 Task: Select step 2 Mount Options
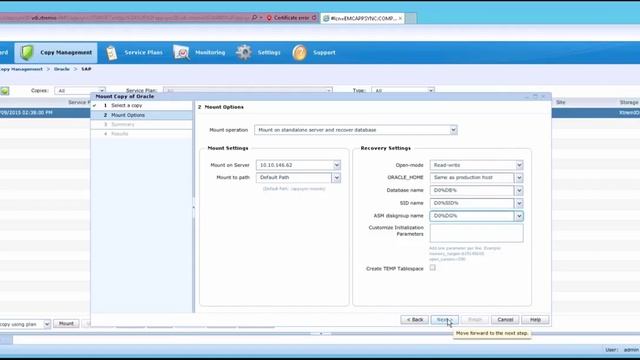point(141,115)
